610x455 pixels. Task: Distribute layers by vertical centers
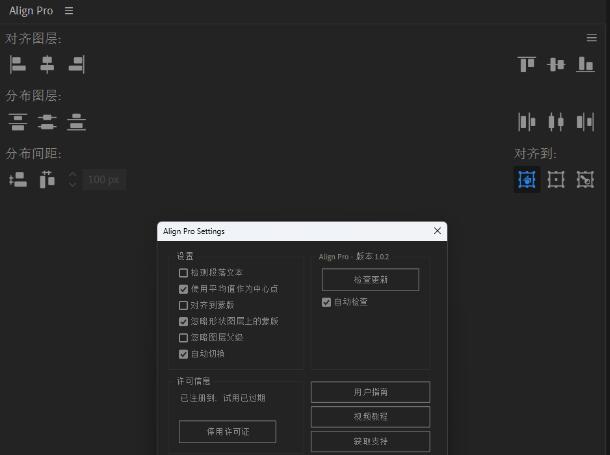[x=47, y=122]
